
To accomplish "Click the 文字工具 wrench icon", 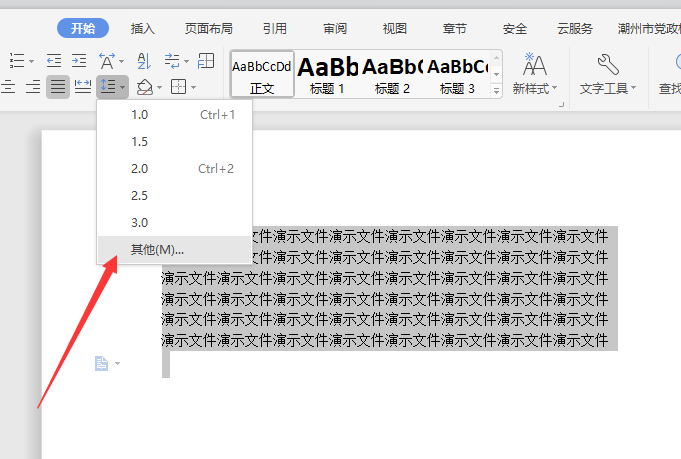I will pos(608,65).
